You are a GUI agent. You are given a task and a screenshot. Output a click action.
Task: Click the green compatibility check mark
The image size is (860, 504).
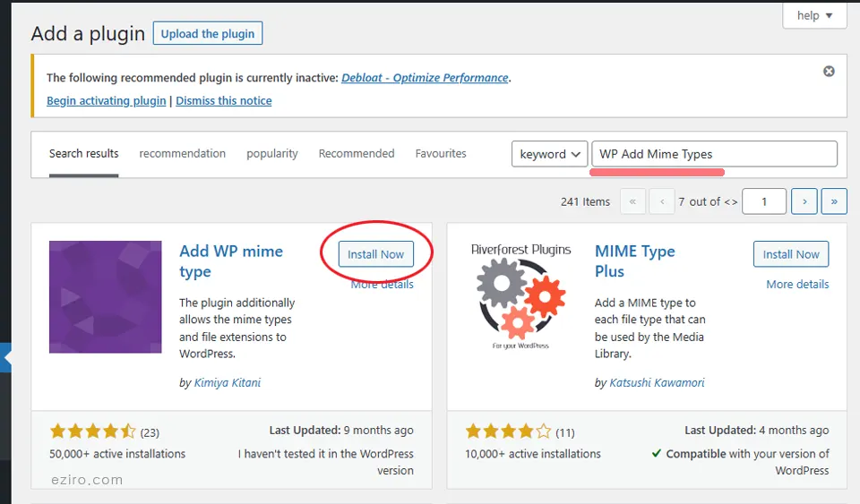point(656,453)
